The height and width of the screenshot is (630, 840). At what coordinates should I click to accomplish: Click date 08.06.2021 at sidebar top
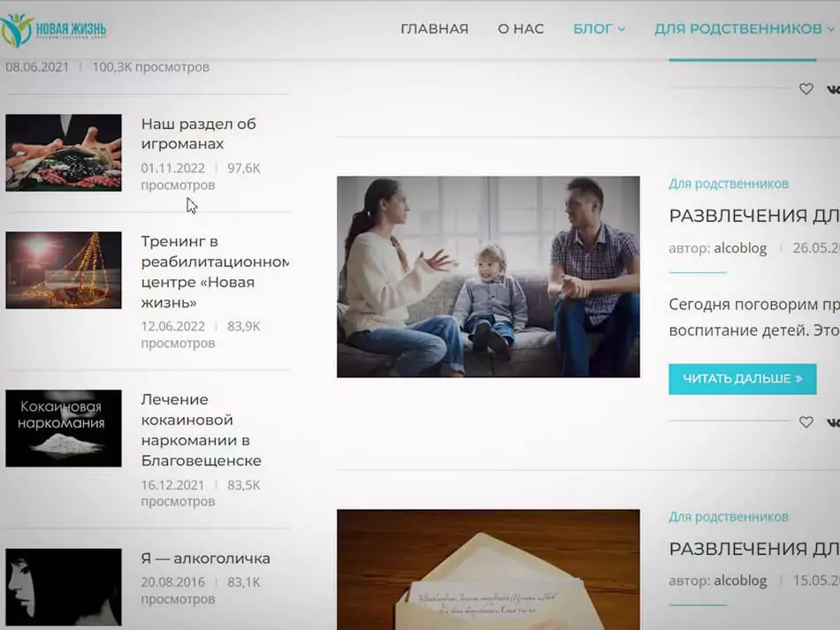pyautogui.click(x=37, y=67)
